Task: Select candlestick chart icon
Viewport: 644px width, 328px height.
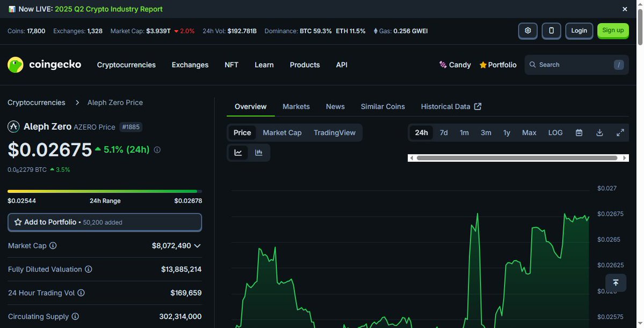Action: click(259, 153)
